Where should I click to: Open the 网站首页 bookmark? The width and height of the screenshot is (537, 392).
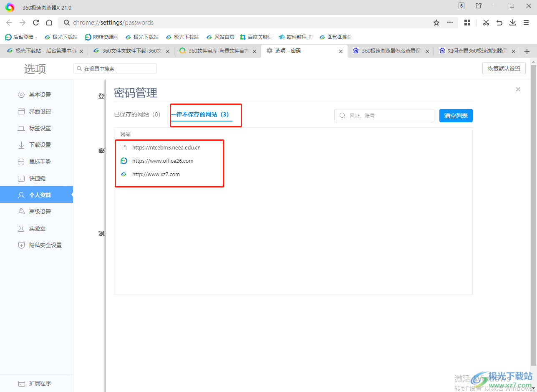[x=220, y=37]
